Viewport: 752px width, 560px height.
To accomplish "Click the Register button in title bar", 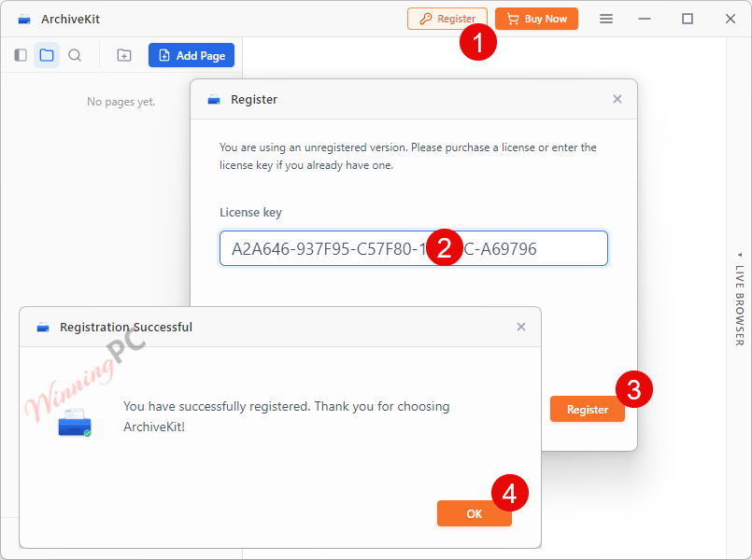I will [447, 19].
